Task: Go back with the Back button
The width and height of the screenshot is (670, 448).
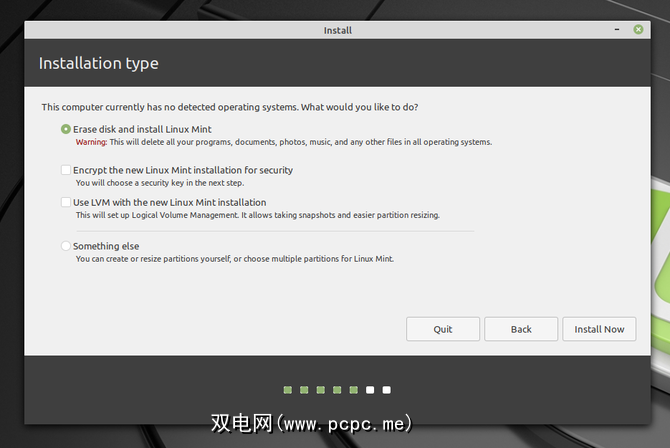Action: (521, 329)
